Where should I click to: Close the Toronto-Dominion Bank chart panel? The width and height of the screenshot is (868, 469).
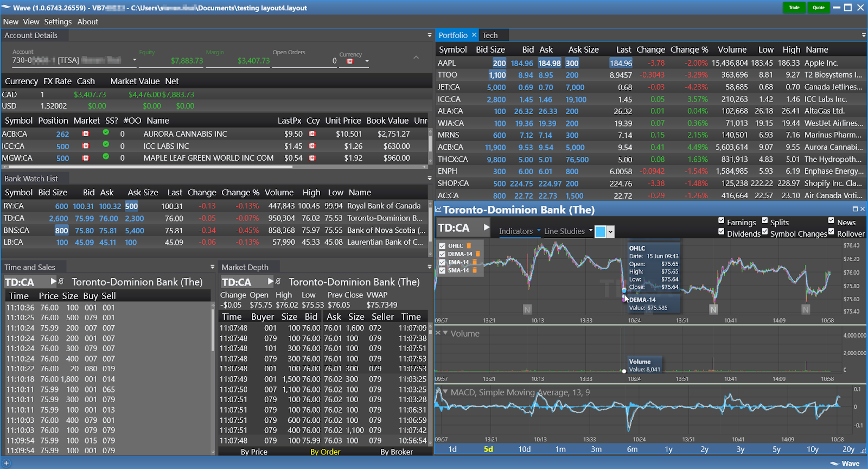point(863,209)
